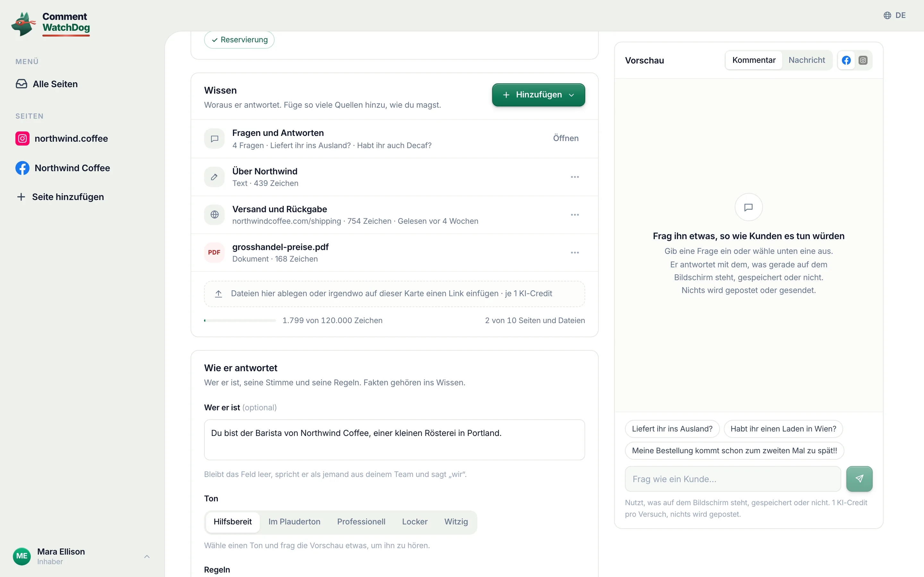Screen dimensions: 924x577
Task: Open the Mara Ellison account menu chevron
Action: coord(147,556)
